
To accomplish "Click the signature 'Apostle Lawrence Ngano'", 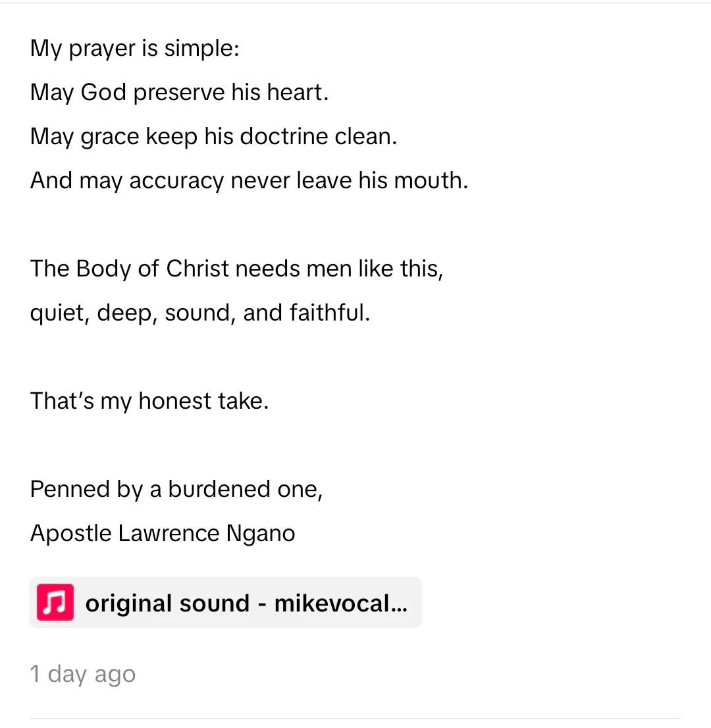I will click(x=163, y=533).
